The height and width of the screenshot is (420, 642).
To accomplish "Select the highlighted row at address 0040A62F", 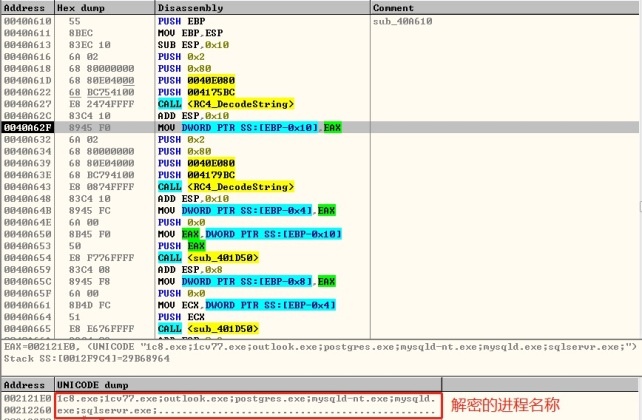I will coord(250,127).
